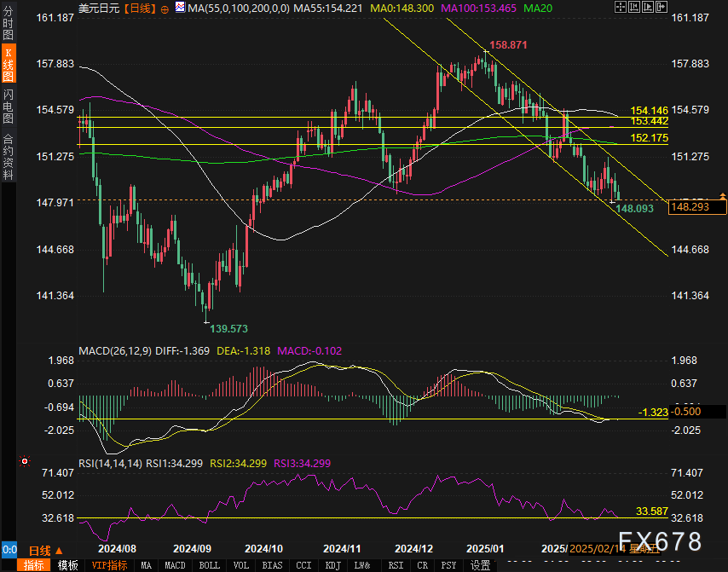Image resolution: width=728 pixels, height=572 pixels.
Task: Click the MA indicator chart icon
Action: tap(179, 8)
